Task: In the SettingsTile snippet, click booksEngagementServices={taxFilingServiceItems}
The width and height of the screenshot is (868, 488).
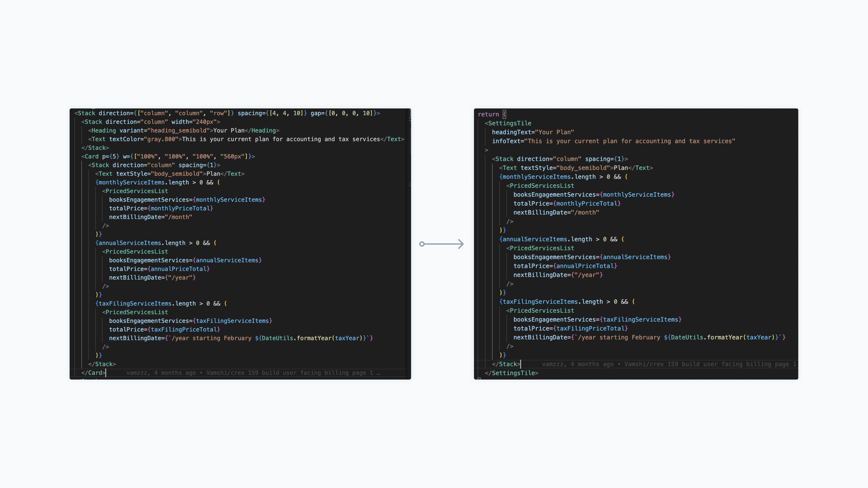Action: 597,320
